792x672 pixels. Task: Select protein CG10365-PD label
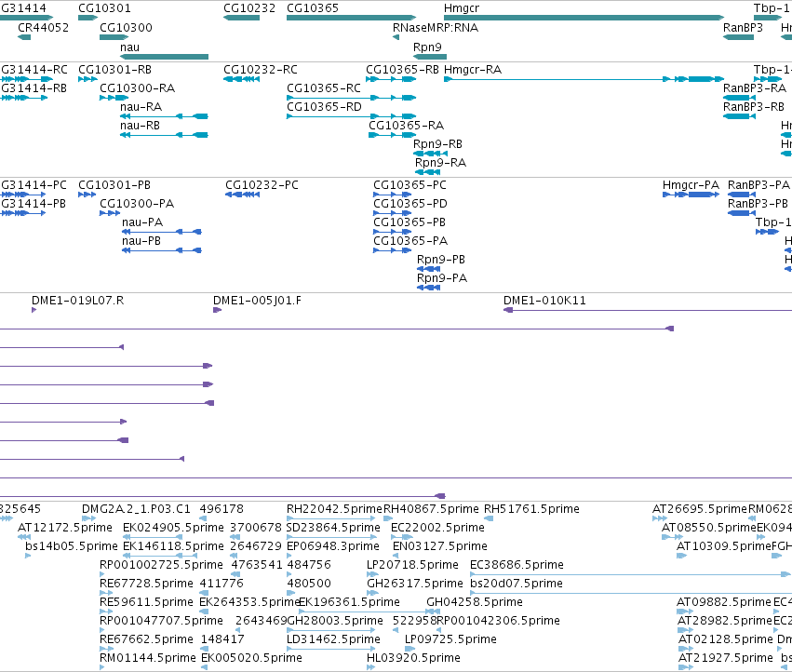[x=410, y=204]
